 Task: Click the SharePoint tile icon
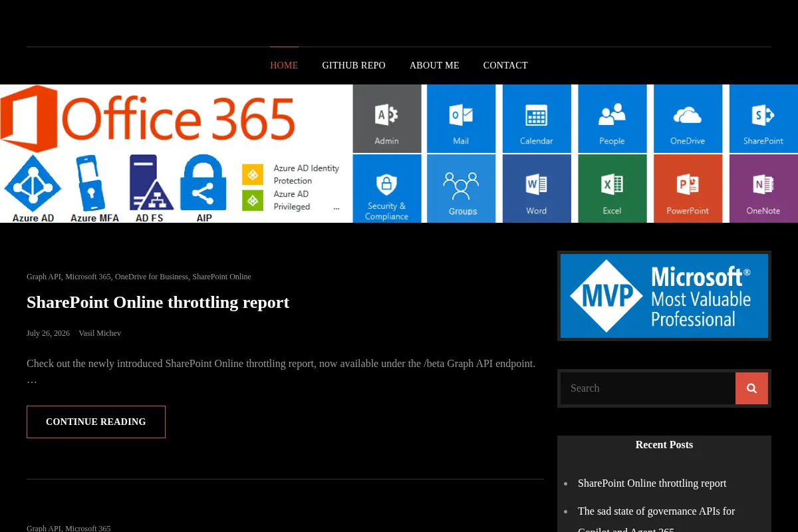(x=763, y=115)
